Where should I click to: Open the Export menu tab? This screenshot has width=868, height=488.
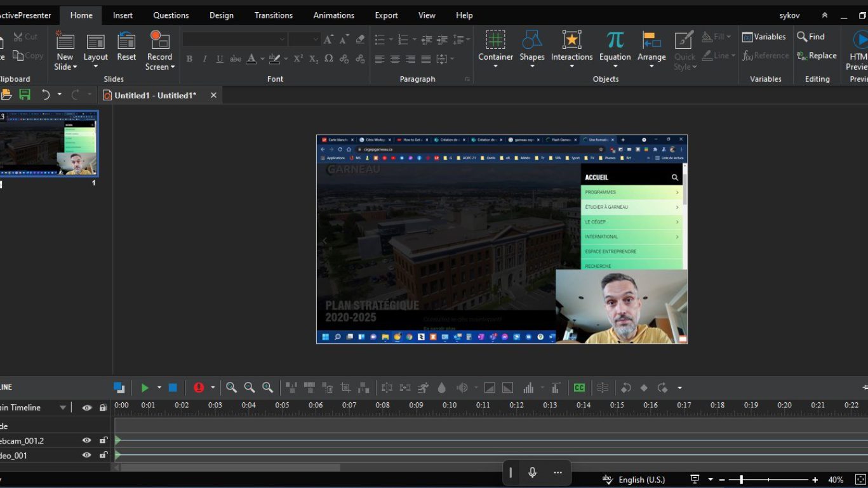click(385, 15)
